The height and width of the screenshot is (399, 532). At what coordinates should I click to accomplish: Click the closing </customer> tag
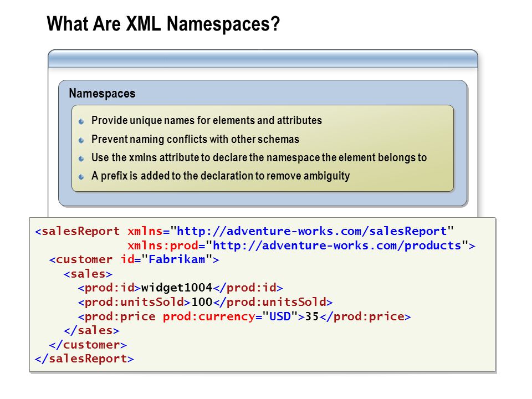click(88, 345)
